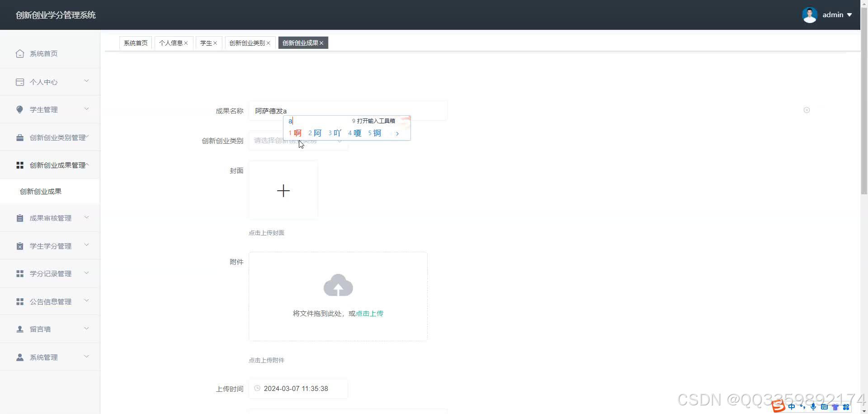This screenshot has width=868, height=414.
Task: Choose IME candidate 2 阿
Action: 315,133
